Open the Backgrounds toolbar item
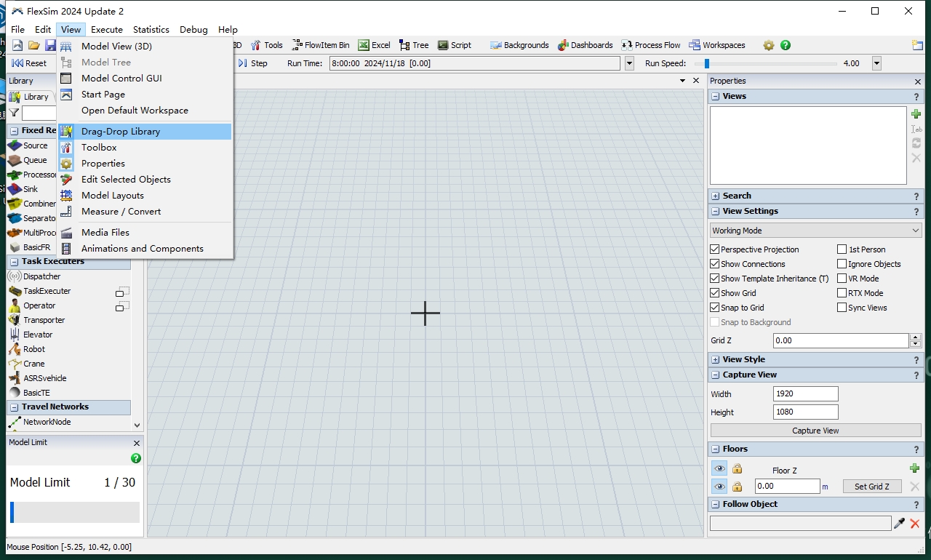 (519, 45)
